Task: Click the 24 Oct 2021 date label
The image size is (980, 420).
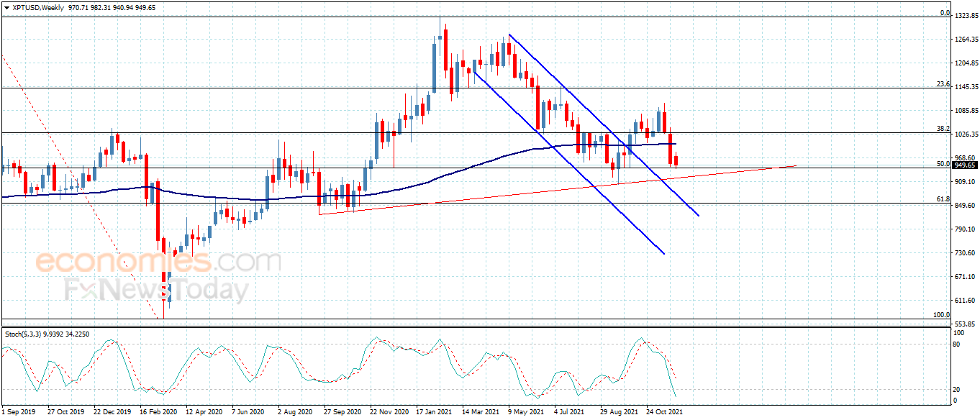Action: [x=664, y=412]
